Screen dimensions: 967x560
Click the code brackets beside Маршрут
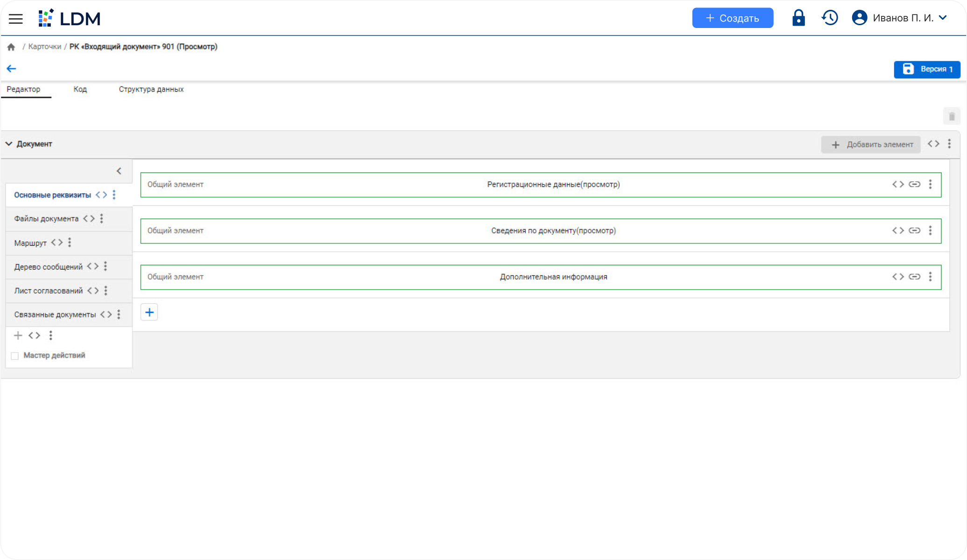[57, 243]
